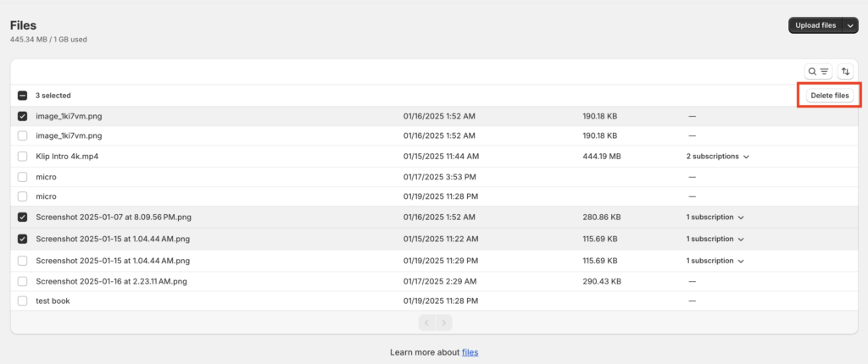Select the test book file checkbox
Image resolution: width=868 pixels, height=364 pixels.
[23, 301]
